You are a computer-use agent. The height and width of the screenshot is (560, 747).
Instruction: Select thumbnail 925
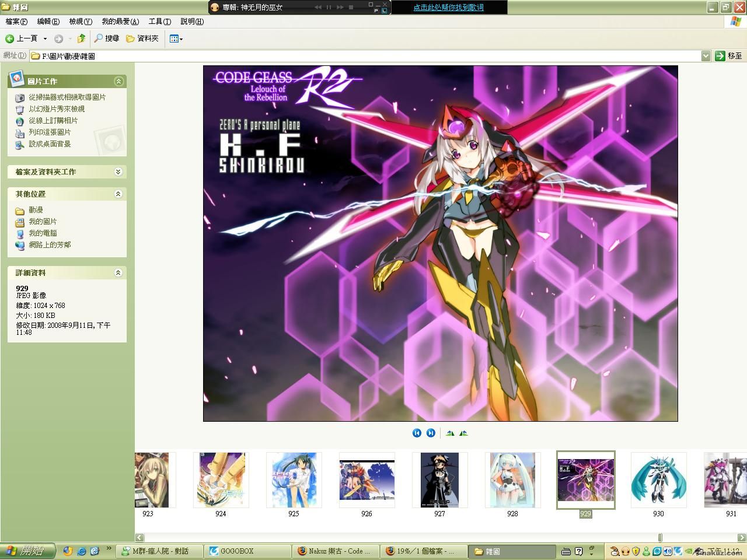[x=294, y=480]
